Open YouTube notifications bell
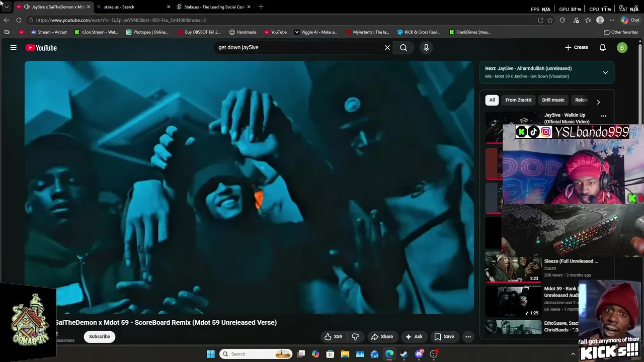This screenshot has height=362, width=644. [x=603, y=47]
